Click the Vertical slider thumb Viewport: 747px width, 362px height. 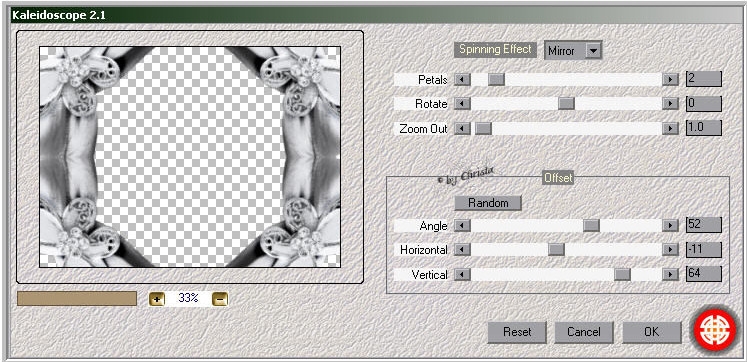pos(622,274)
